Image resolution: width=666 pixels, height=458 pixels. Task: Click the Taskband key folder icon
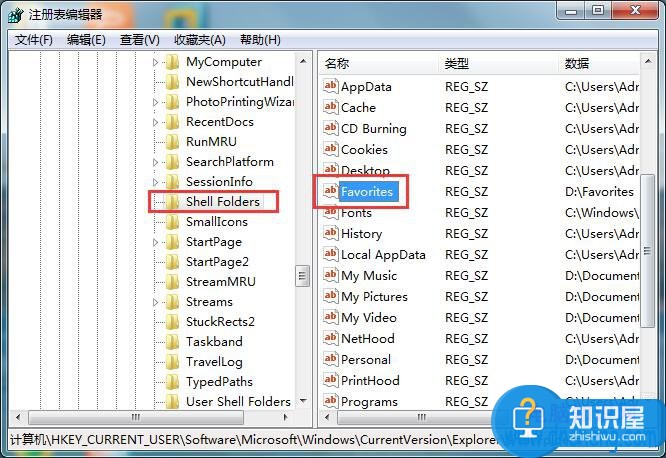(171, 342)
